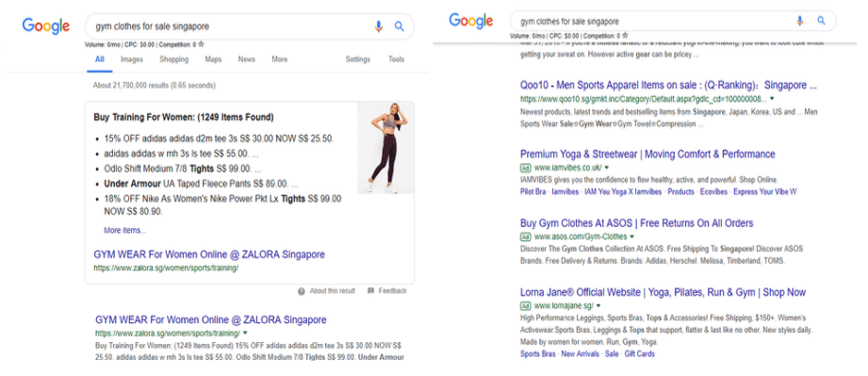Screen dimensions: 868x376
Task: Click the Google logo in left window
Action: click(x=46, y=26)
